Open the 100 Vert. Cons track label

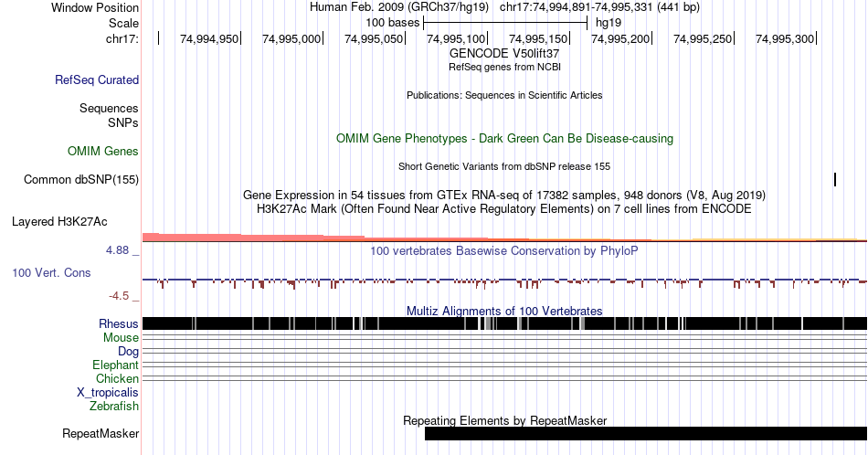click(51, 272)
